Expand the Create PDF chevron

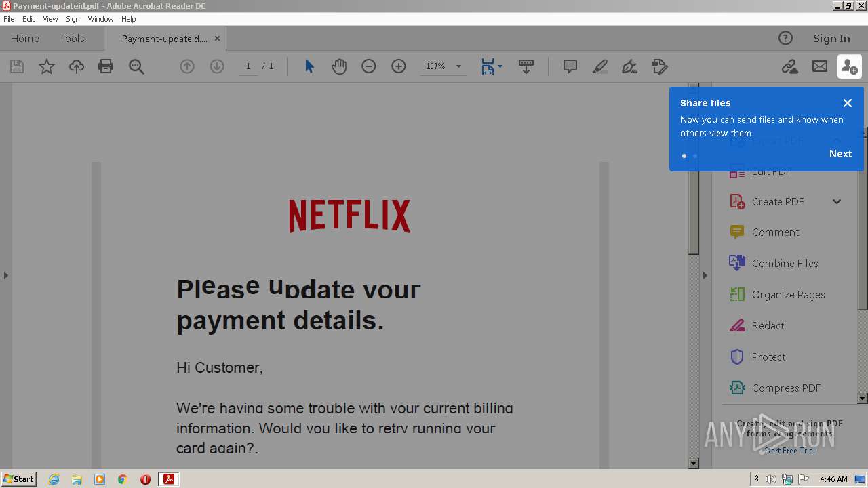point(837,201)
